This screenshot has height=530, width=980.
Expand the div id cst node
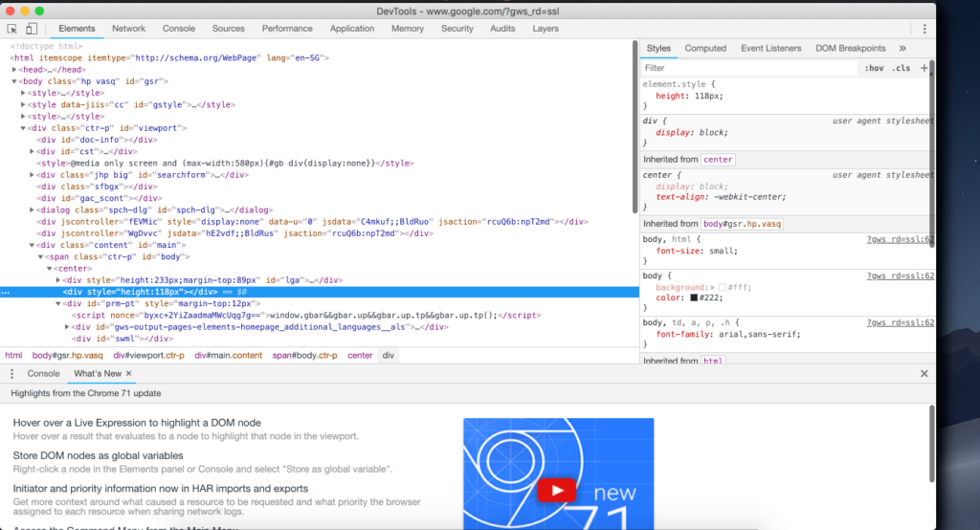tap(32, 151)
